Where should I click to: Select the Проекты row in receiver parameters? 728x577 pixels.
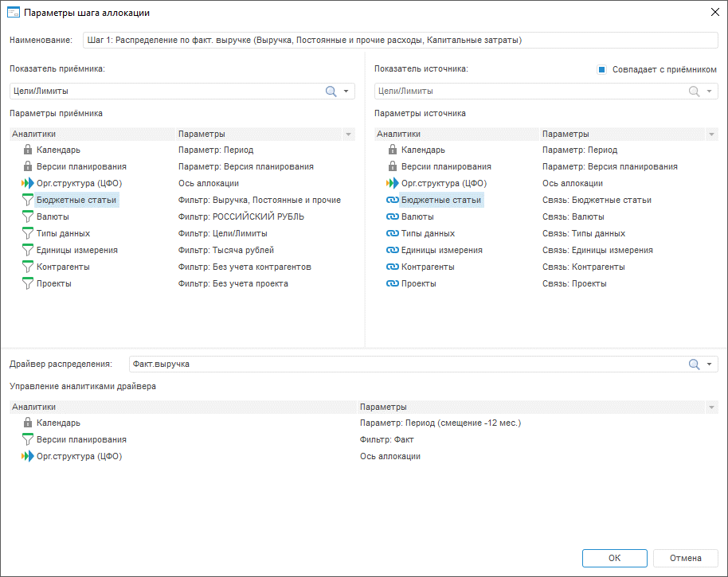pyautogui.click(x=54, y=283)
